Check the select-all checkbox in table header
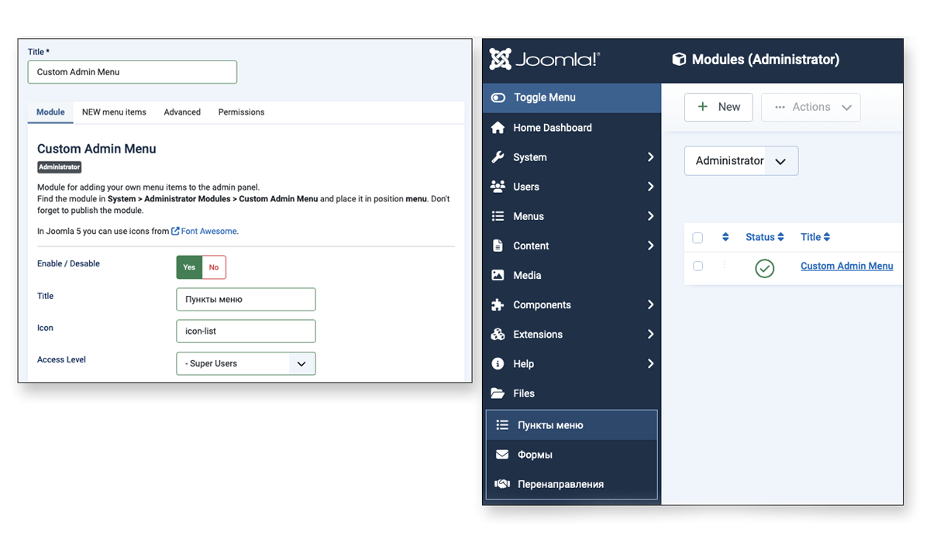The width and height of the screenshot is (930, 560). 697,238
